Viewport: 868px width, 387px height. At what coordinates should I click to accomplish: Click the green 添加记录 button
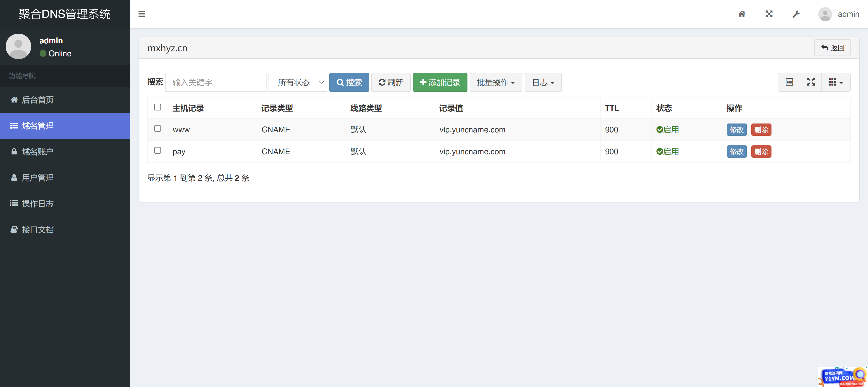pyautogui.click(x=440, y=82)
